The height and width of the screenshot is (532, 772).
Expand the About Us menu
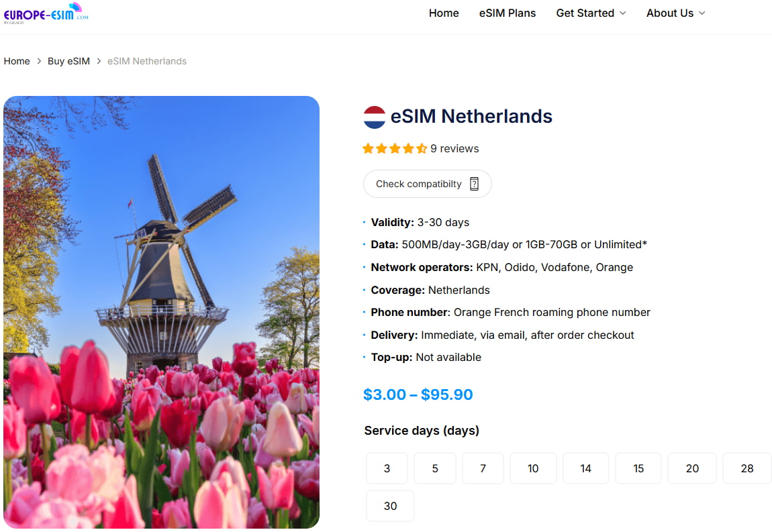(x=675, y=13)
